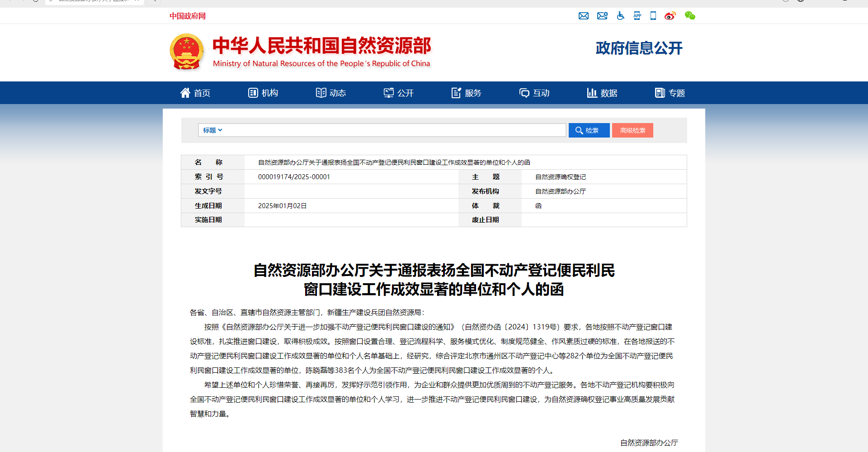Select the home icon beside 首页
This screenshot has width=868, height=452.
pyautogui.click(x=185, y=93)
